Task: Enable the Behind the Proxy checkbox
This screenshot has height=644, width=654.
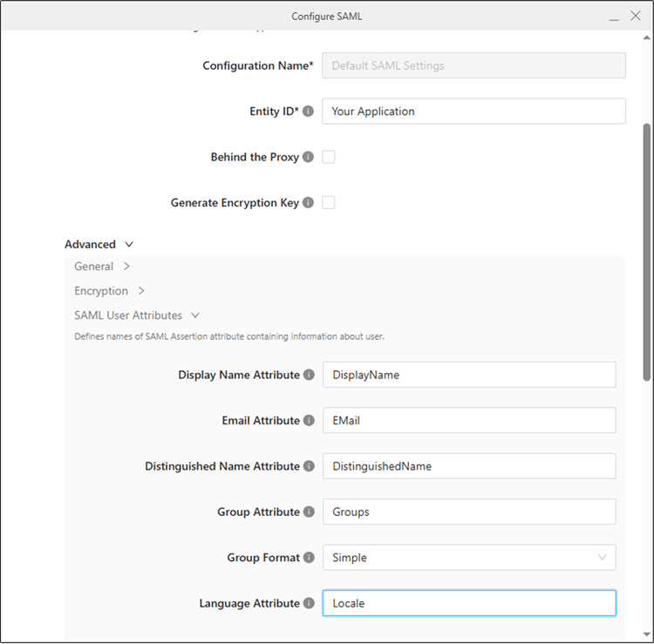Action: coord(329,157)
